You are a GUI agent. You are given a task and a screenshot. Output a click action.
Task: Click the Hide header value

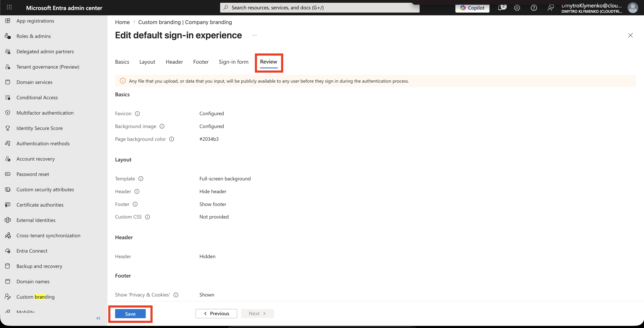coord(213,192)
